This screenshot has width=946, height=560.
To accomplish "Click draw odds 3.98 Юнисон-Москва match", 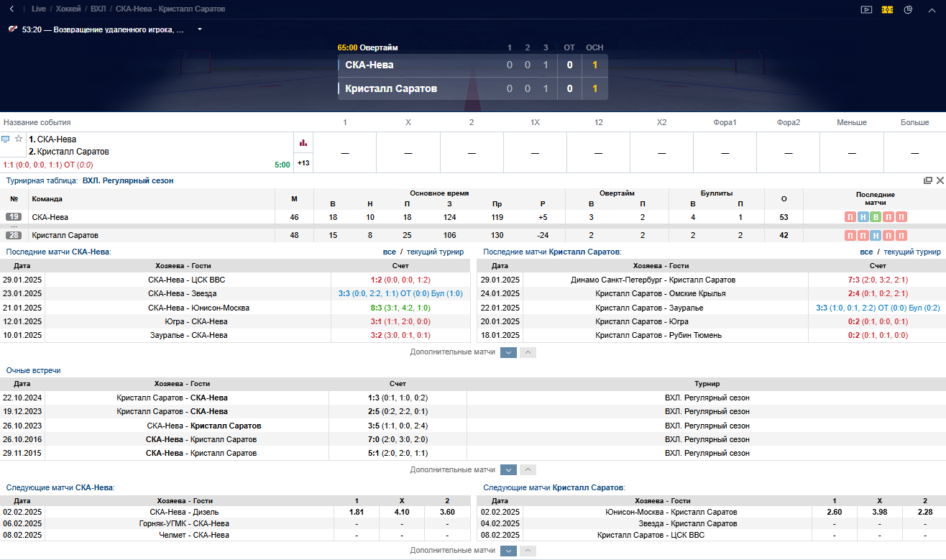I will point(880,512).
